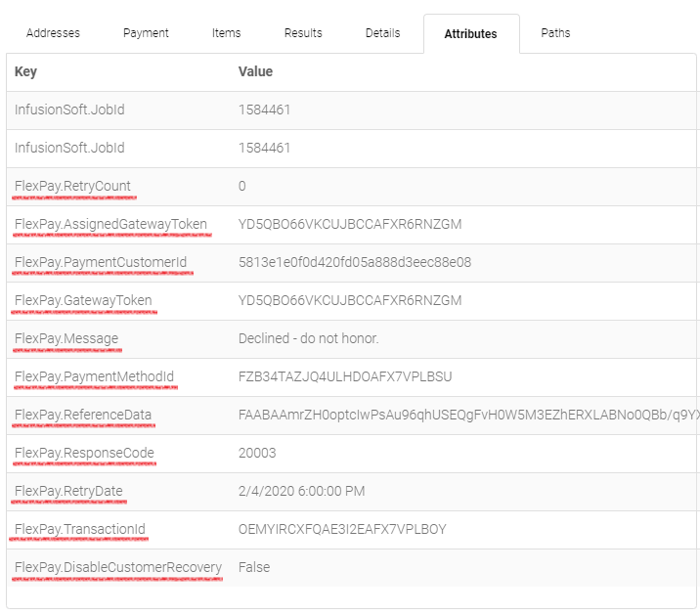Select the FlexPay.RetryCount key
The width and height of the screenshot is (700, 615).
(x=72, y=186)
